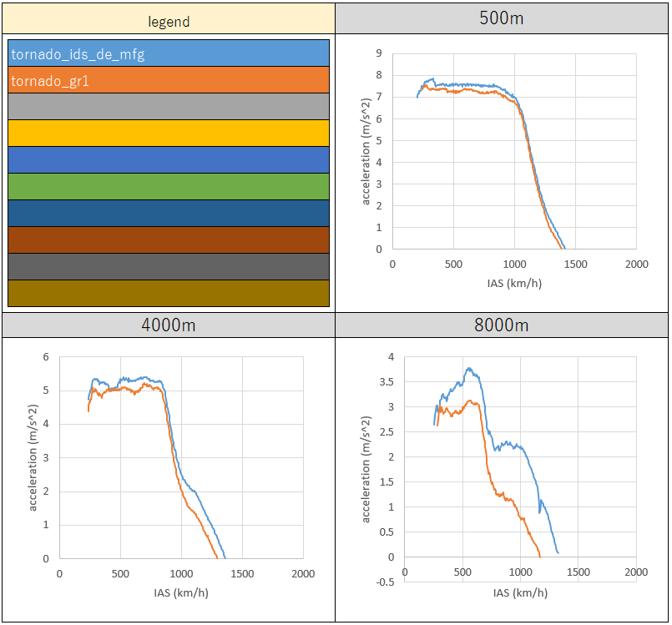Select the tornado_gr1 orange legend entry

click(168, 80)
